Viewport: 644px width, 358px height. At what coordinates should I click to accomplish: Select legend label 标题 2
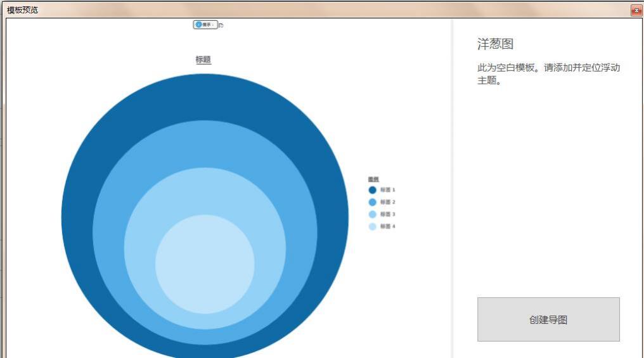point(387,202)
